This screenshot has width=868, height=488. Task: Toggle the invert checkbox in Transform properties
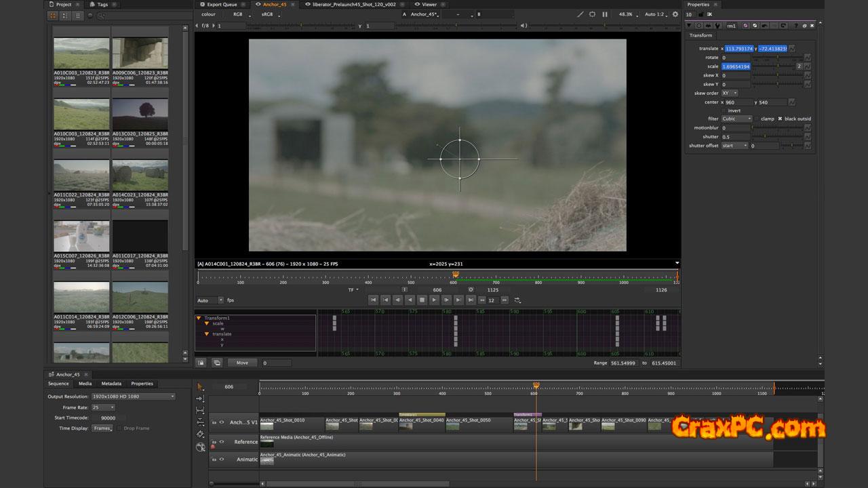pyautogui.click(x=724, y=110)
